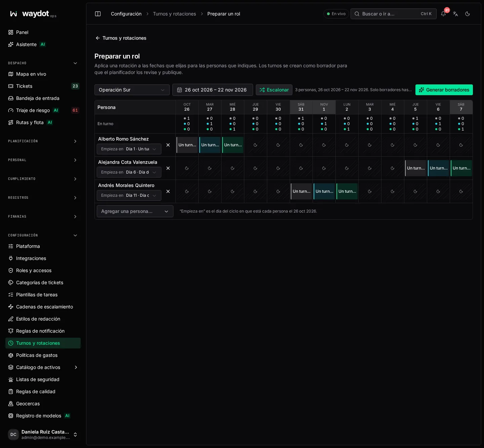Select Andrés's shift cell on Sáb 31
Image resolution: width=484 pixels, height=448 pixels.
pos(301,191)
